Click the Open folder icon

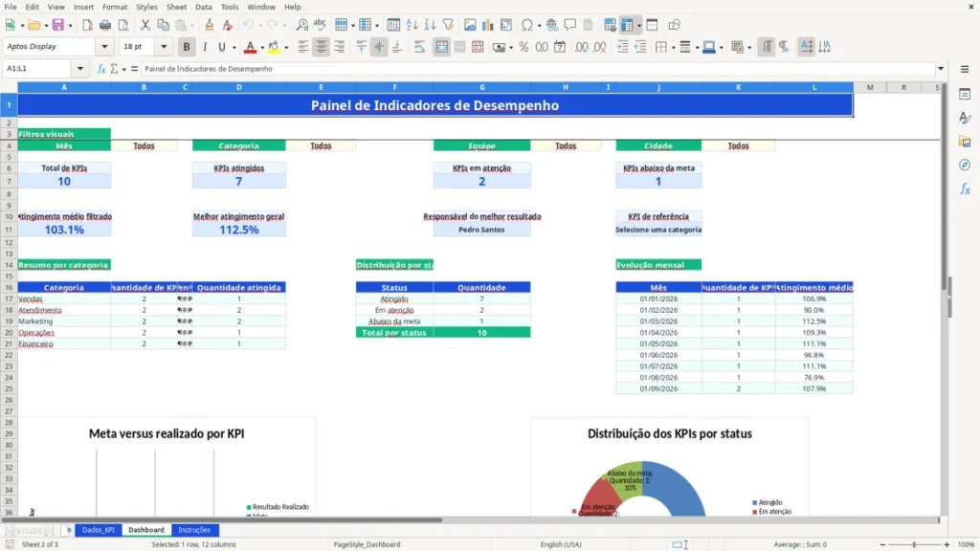click(33, 25)
